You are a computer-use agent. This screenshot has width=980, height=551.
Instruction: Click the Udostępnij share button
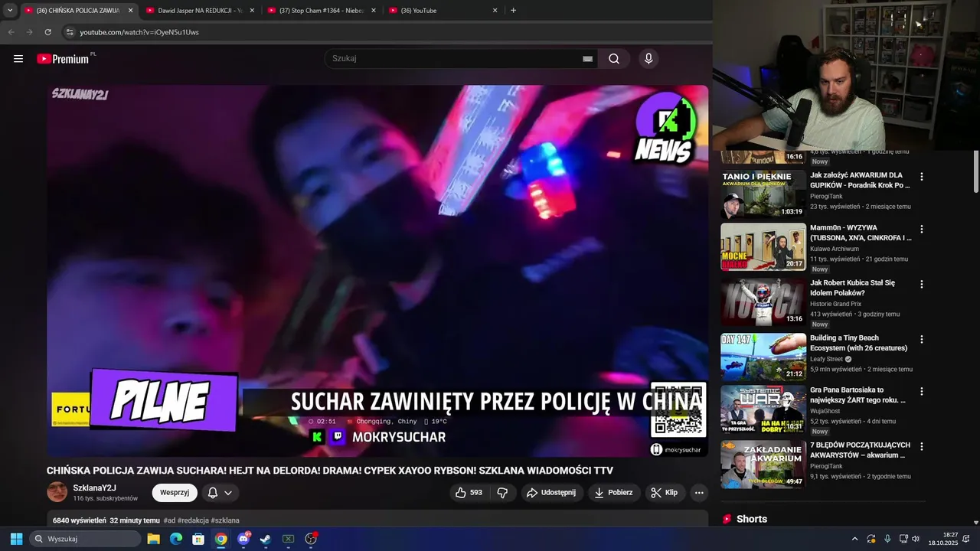[x=552, y=493]
